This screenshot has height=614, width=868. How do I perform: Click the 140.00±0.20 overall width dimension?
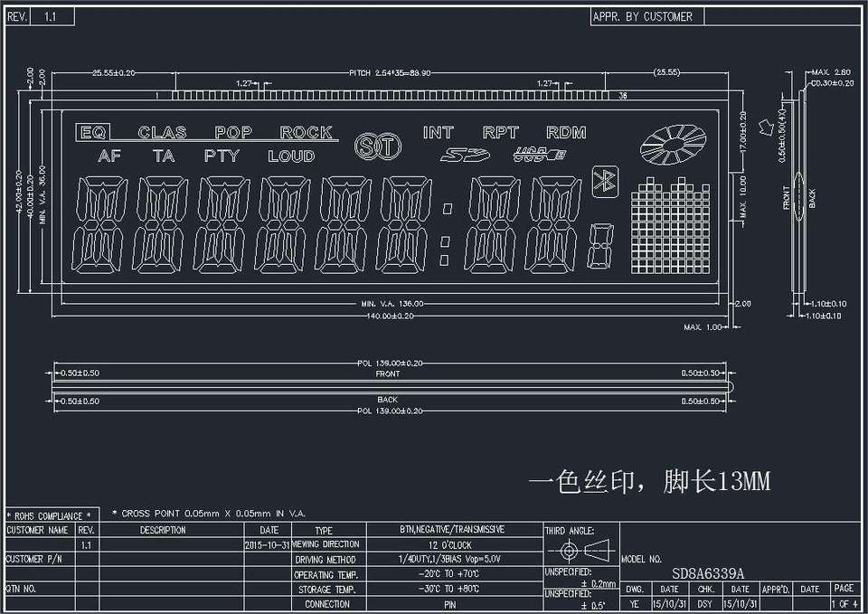(390, 316)
